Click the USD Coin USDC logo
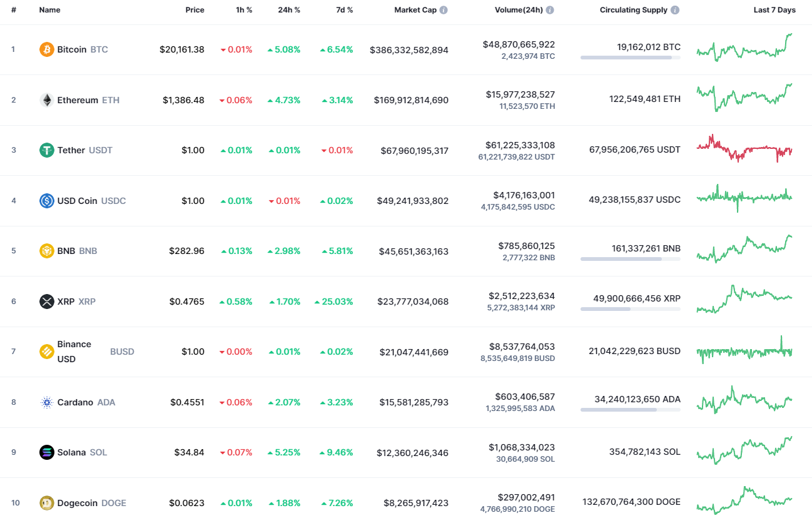Viewport: 812px width, 523px height. pos(47,201)
